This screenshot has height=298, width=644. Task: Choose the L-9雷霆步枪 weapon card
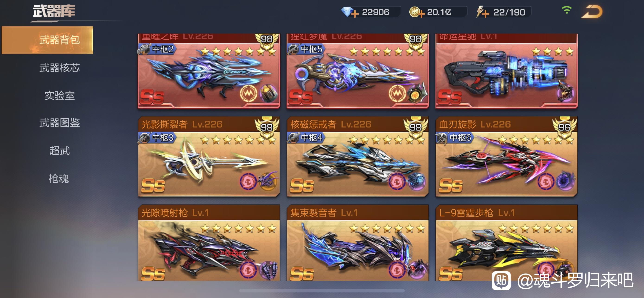click(507, 243)
